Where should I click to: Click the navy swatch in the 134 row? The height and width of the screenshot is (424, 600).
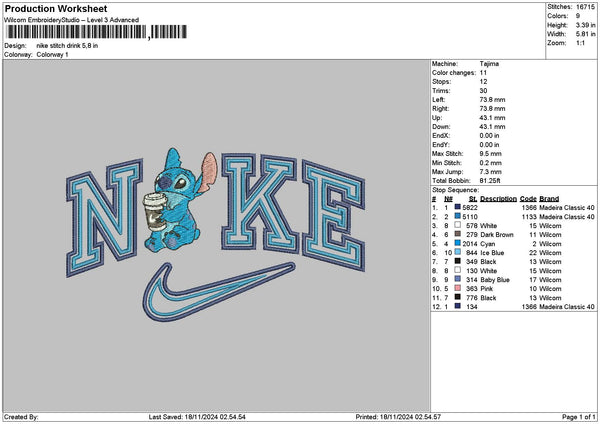coord(457,306)
